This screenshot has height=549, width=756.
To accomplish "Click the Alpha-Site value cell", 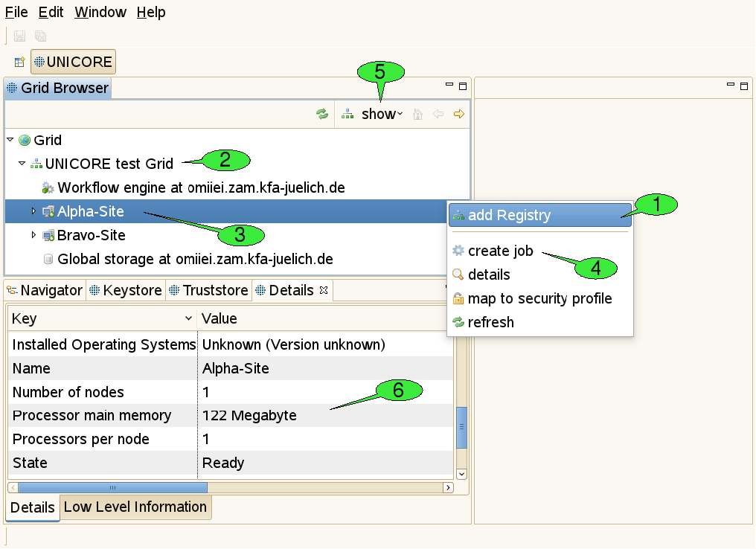I will [325, 368].
